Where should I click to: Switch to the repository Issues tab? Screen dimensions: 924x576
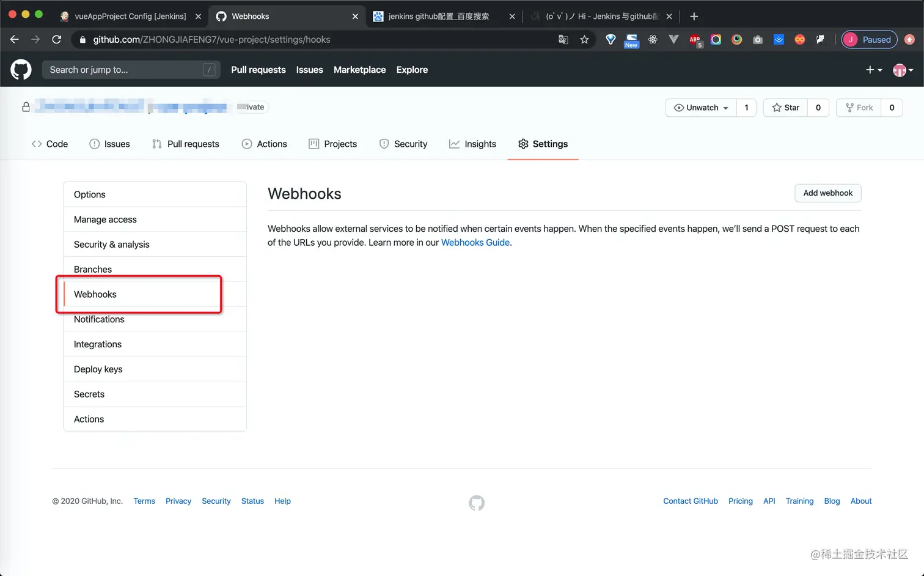tap(109, 144)
